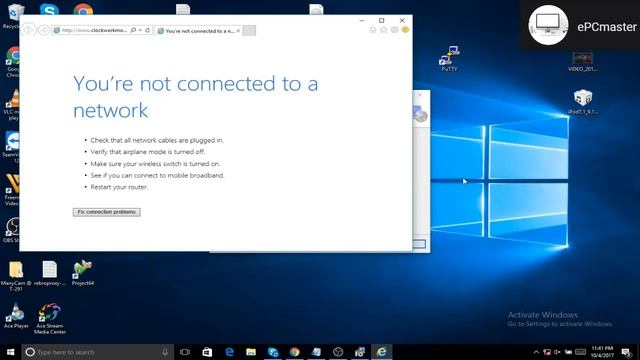The image size is (640, 360).
Task: Open the iPod7,1 archive on desktop
Action: 583,102
